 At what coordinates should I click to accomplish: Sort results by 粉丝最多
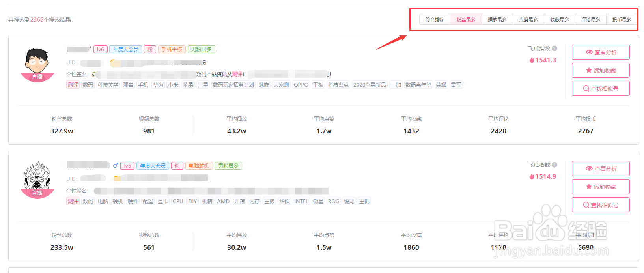click(x=466, y=19)
